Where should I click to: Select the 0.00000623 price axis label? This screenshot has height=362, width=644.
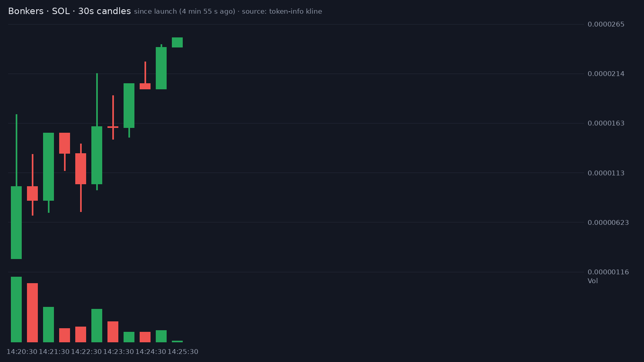(608, 222)
